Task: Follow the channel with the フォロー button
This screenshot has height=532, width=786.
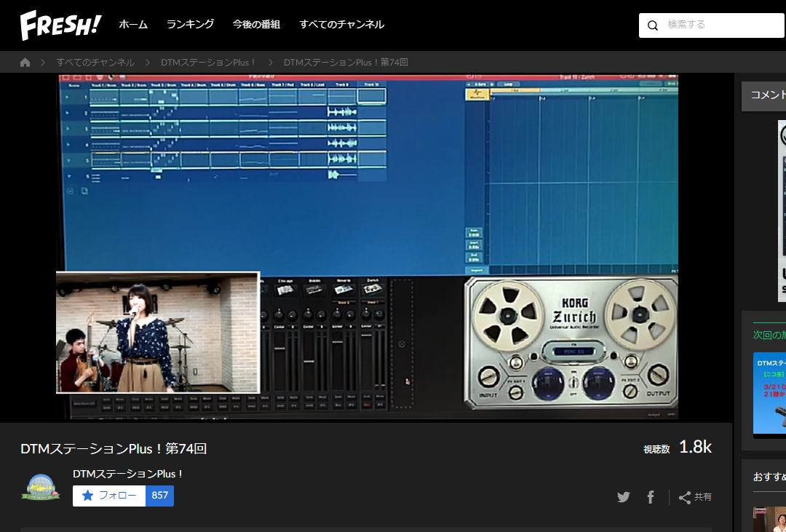Action: click(x=109, y=496)
